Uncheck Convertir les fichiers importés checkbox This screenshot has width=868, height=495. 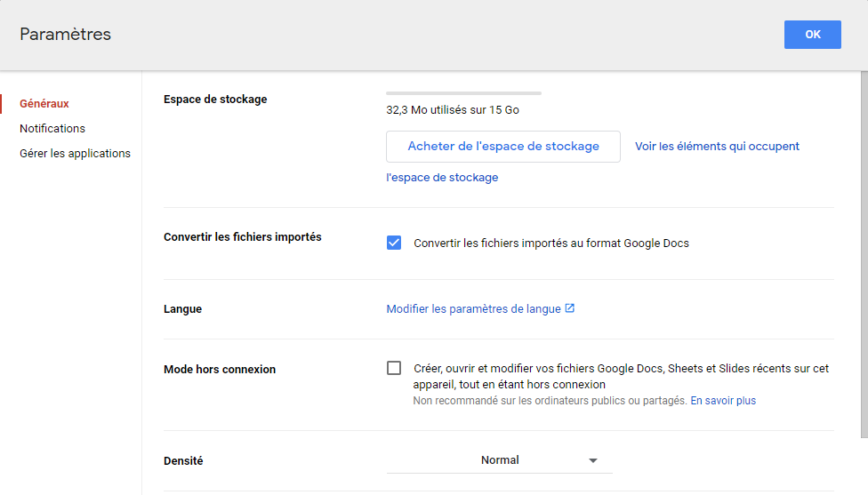pos(394,243)
